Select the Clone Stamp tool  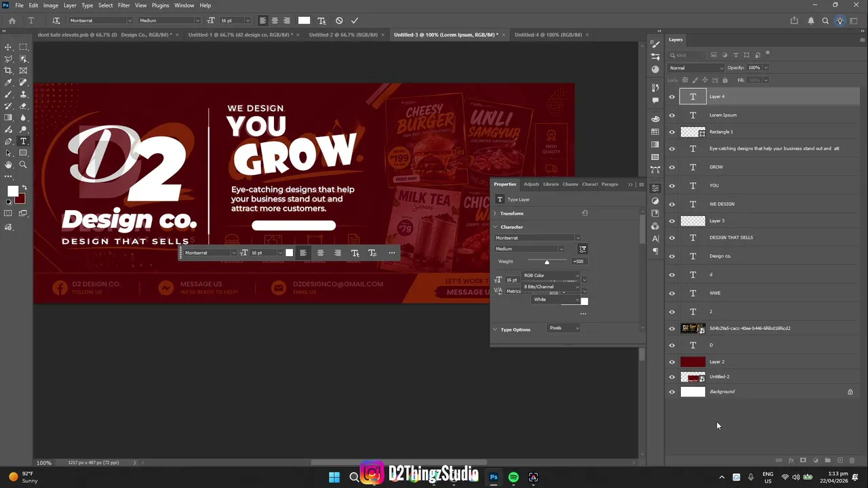click(23, 94)
